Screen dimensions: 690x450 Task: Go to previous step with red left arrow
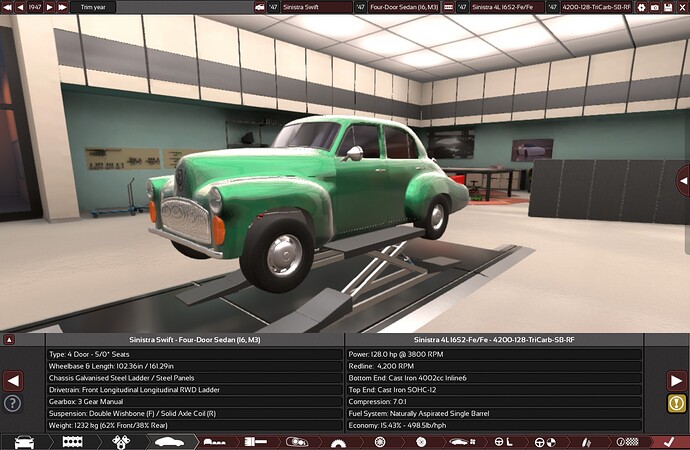13,380
